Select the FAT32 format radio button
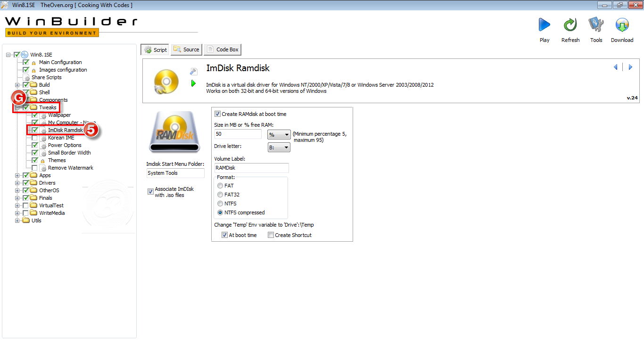Viewport: 644px width, 343px height. point(220,195)
